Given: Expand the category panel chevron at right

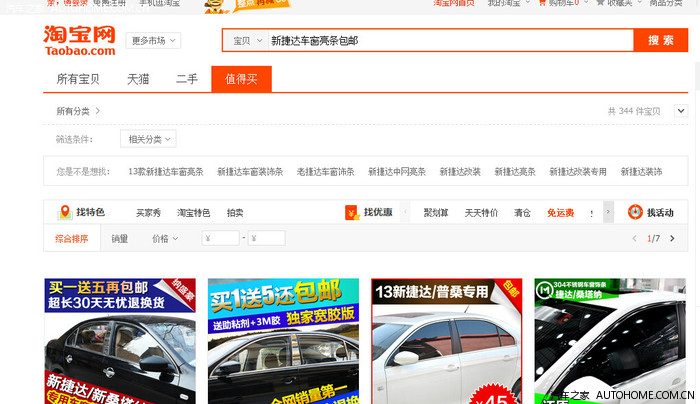Looking at the screenshot, I should click(681, 111).
